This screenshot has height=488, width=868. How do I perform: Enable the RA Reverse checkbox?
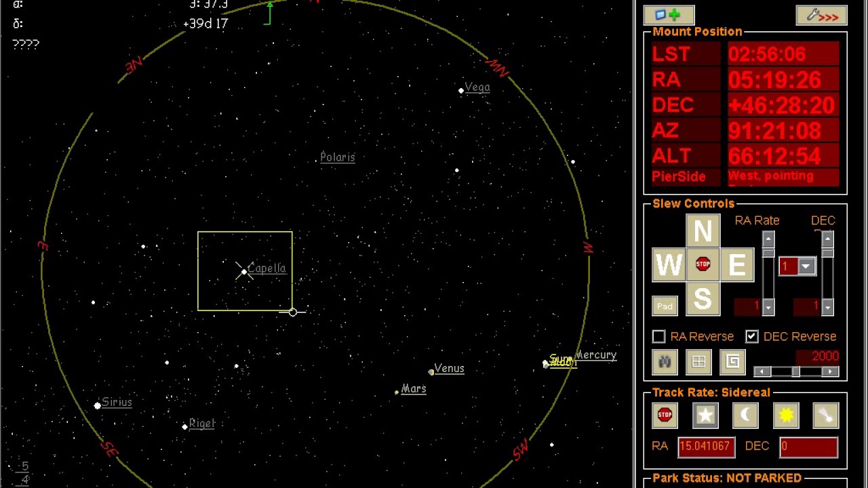pyautogui.click(x=658, y=337)
